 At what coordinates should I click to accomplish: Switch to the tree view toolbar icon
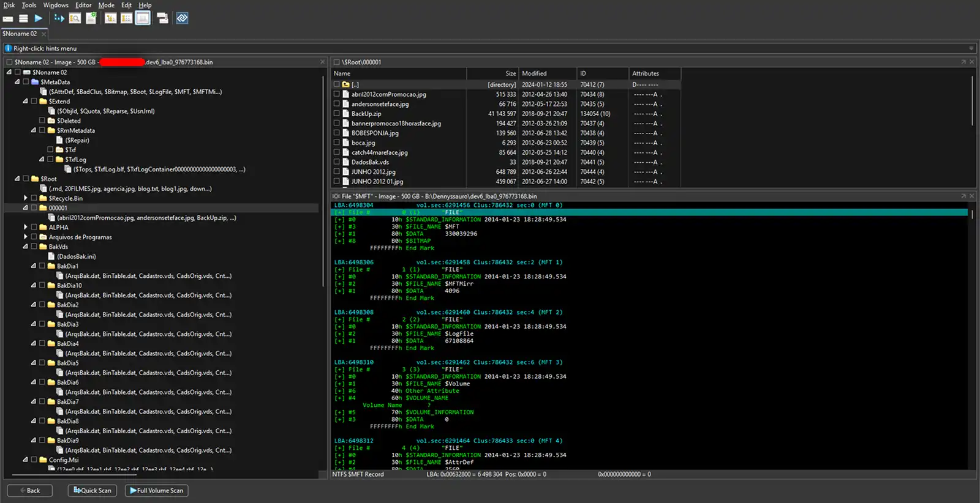[111, 18]
